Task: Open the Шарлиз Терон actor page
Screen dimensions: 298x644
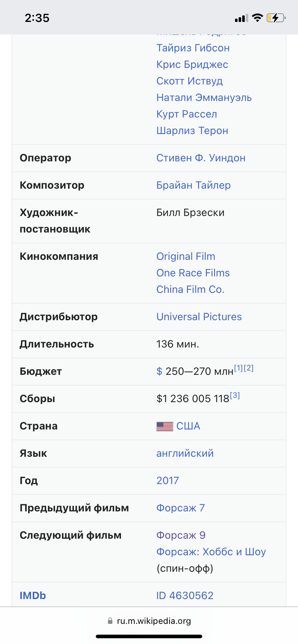Action: 192,130
